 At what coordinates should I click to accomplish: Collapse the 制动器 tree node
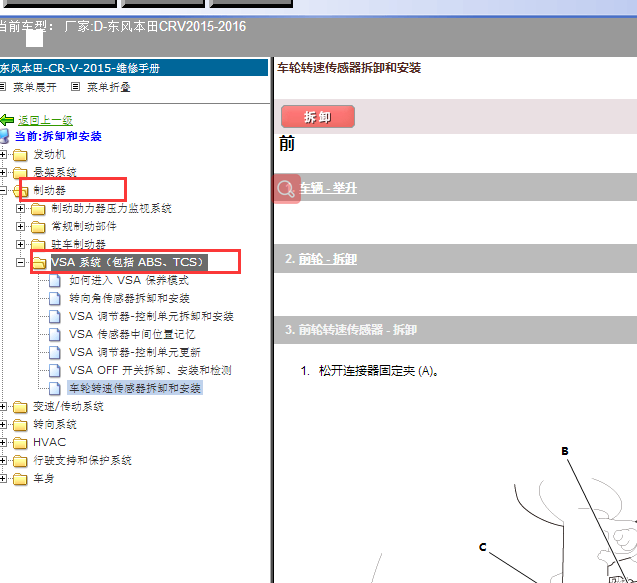click(3, 190)
